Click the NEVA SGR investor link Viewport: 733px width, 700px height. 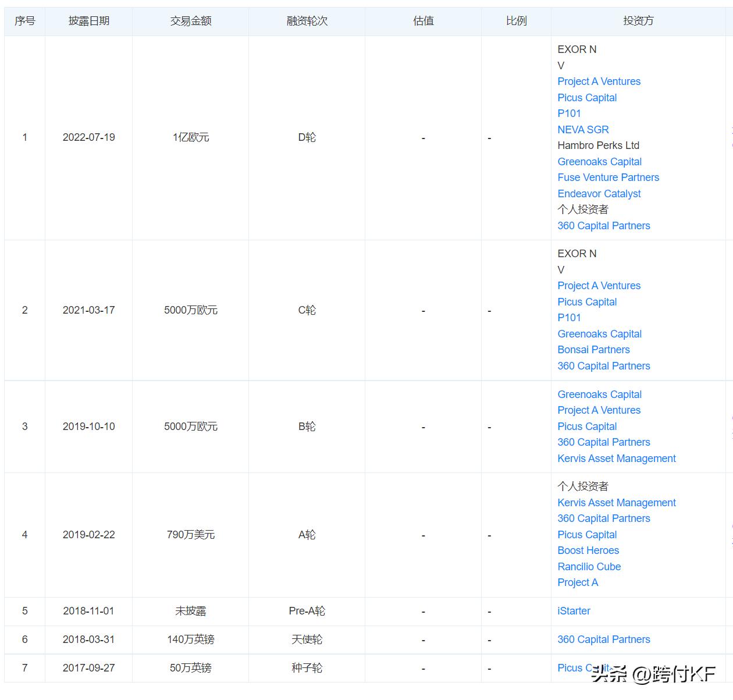pos(583,130)
